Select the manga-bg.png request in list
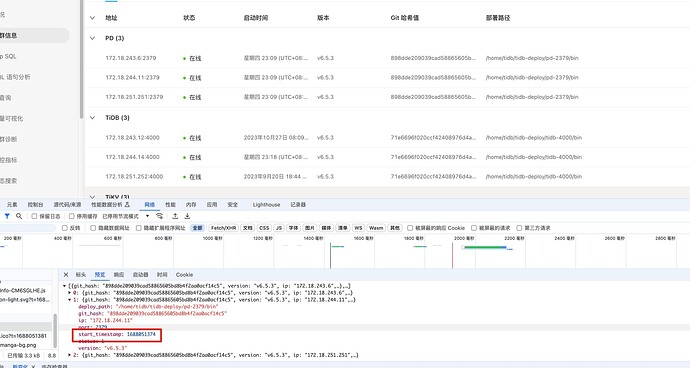Viewport: 690px width, 368px height. (18, 345)
